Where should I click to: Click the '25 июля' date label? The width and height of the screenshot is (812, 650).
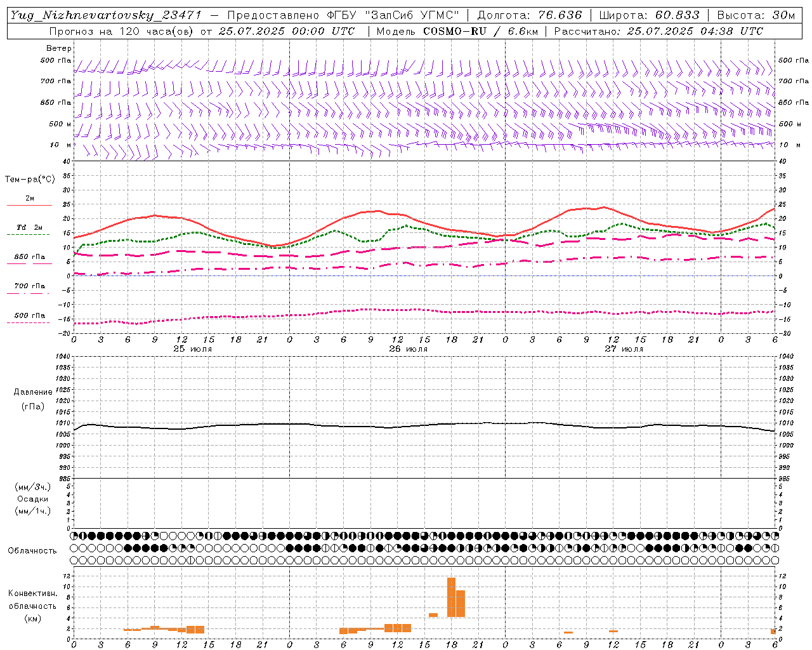click(193, 349)
